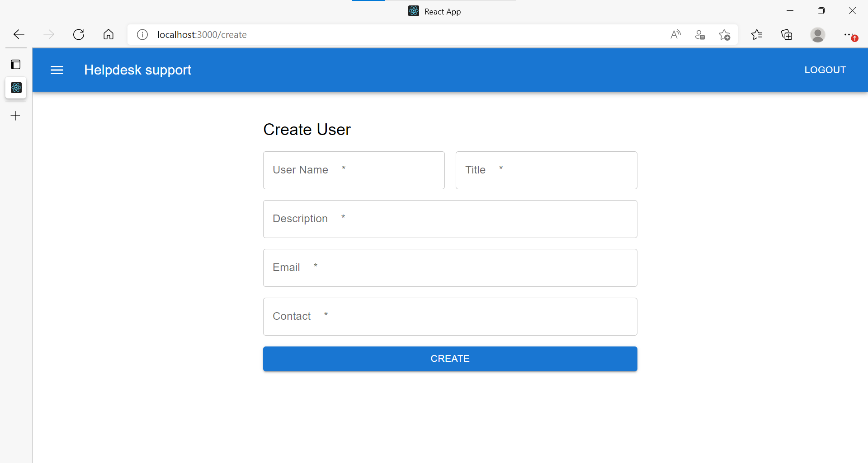Reload the page with the refresh icon

[x=79, y=34]
